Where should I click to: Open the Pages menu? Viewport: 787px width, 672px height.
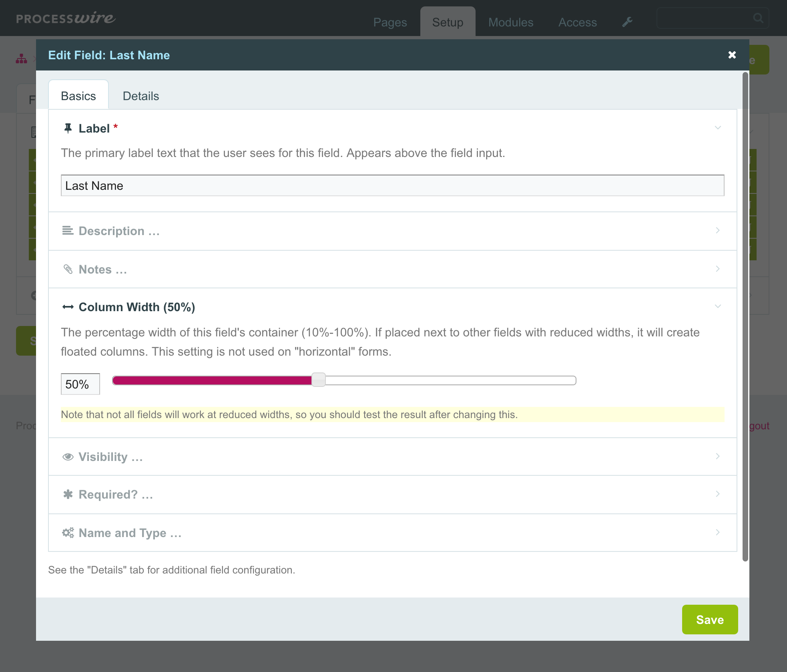(x=390, y=22)
